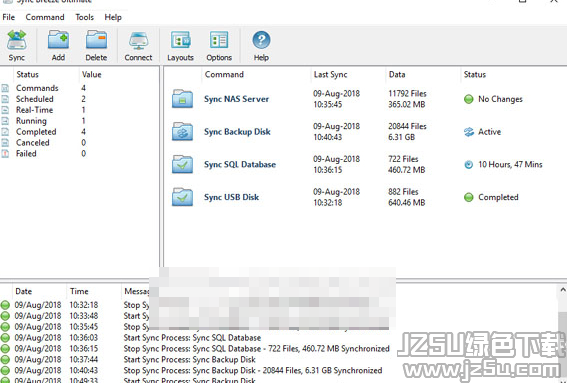This screenshot has height=383, width=567.
Task: Click green log icon for 10:36:15 entry
Action: pyautogui.click(x=5, y=349)
